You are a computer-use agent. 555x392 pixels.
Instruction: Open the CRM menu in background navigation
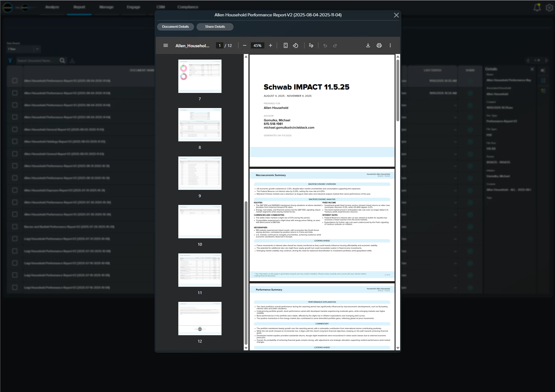tap(160, 7)
